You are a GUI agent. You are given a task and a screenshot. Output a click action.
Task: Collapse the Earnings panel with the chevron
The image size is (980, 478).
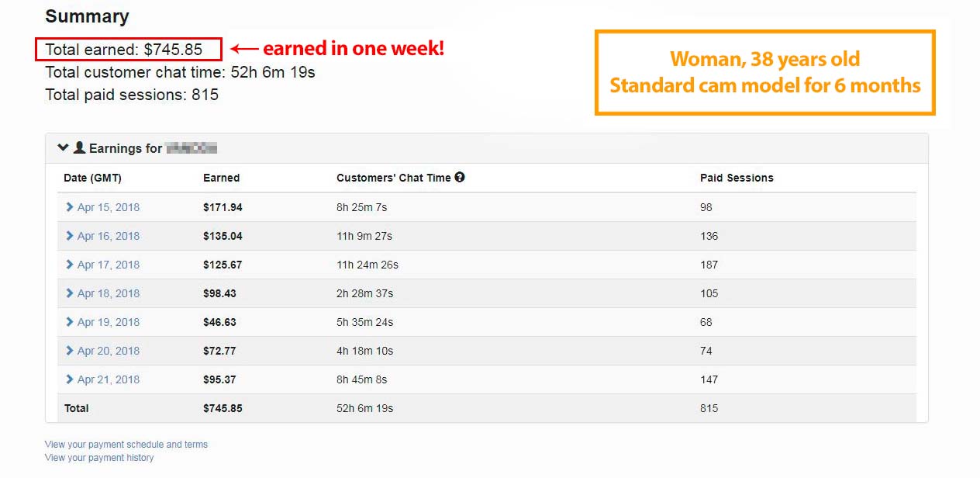(x=64, y=147)
